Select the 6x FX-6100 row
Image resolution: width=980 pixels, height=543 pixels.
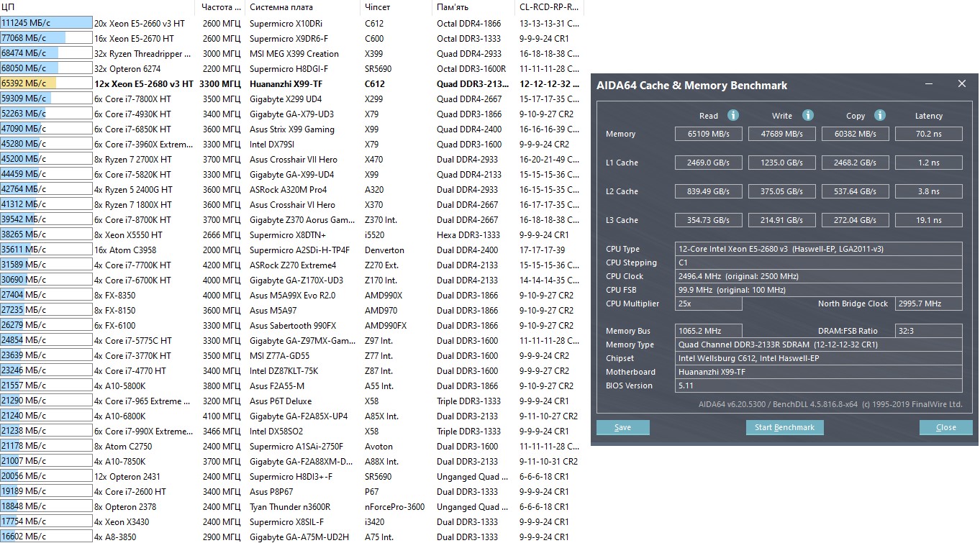291,325
